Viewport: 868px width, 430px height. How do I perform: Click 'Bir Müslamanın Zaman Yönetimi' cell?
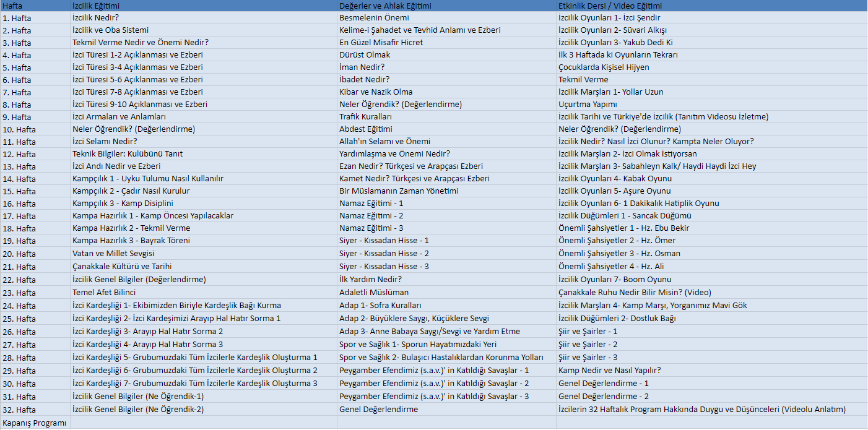[446, 191]
